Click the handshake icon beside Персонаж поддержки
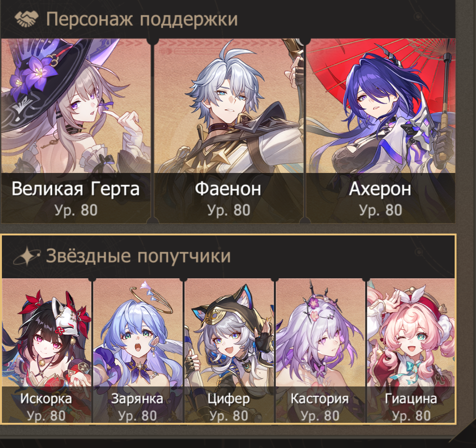 pos(27,19)
